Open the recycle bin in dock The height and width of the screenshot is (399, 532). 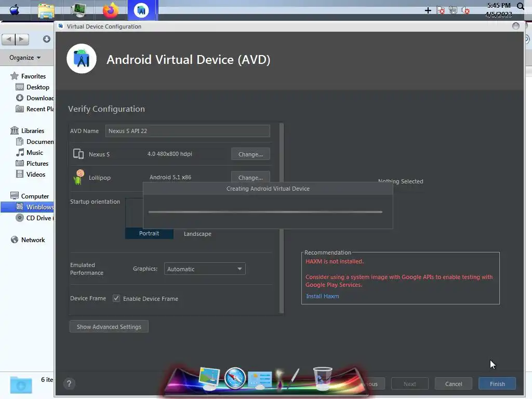click(322, 378)
